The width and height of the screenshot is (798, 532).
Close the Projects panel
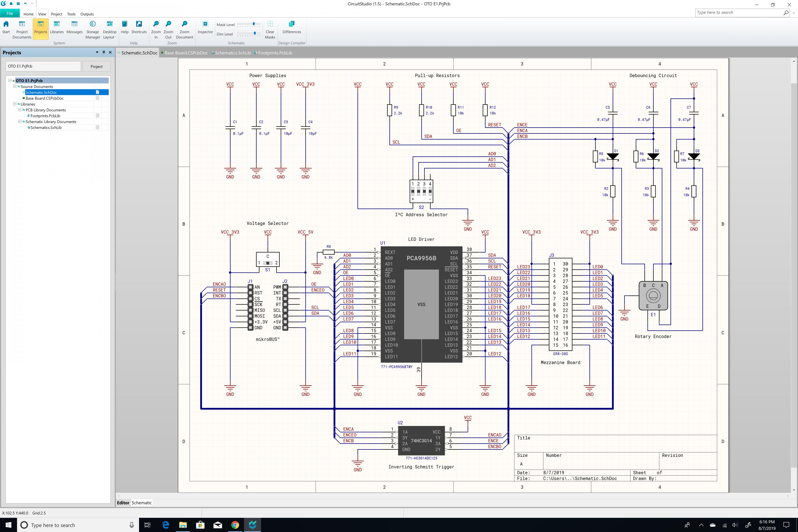(x=110, y=52)
